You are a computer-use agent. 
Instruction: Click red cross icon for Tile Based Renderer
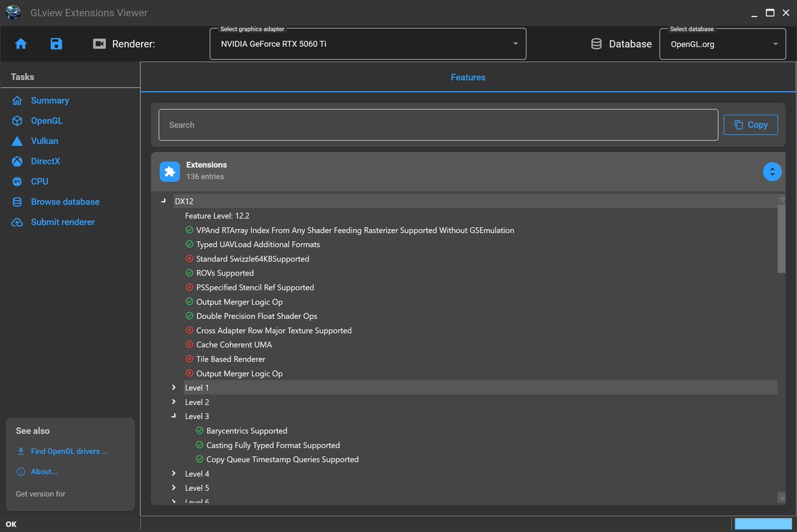(x=189, y=359)
